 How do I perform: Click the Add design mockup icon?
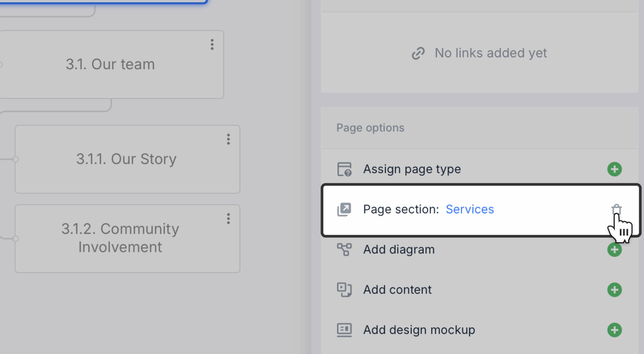(x=344, y=330)
